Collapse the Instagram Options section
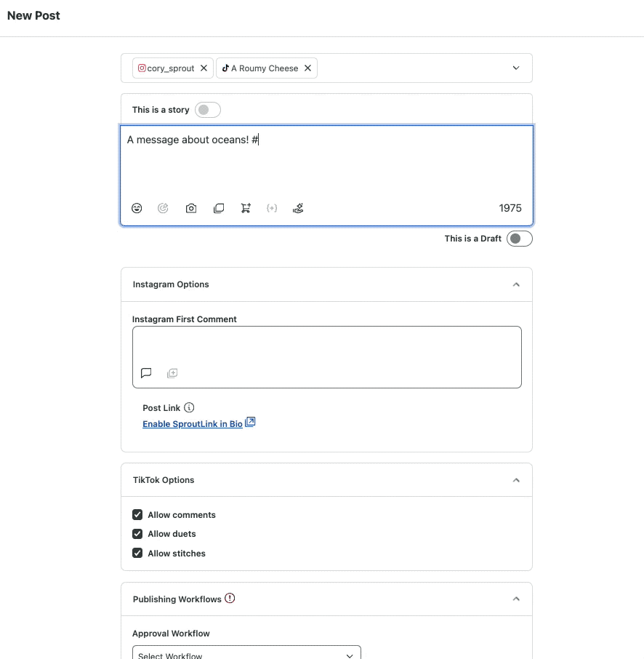The image size is (644, 659). point(516,285)
